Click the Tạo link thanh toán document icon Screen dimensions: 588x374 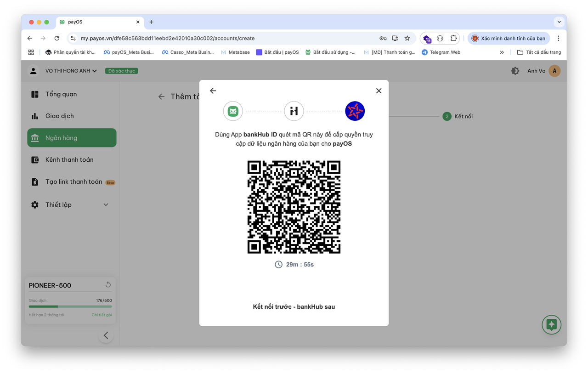tap(35, 182)
